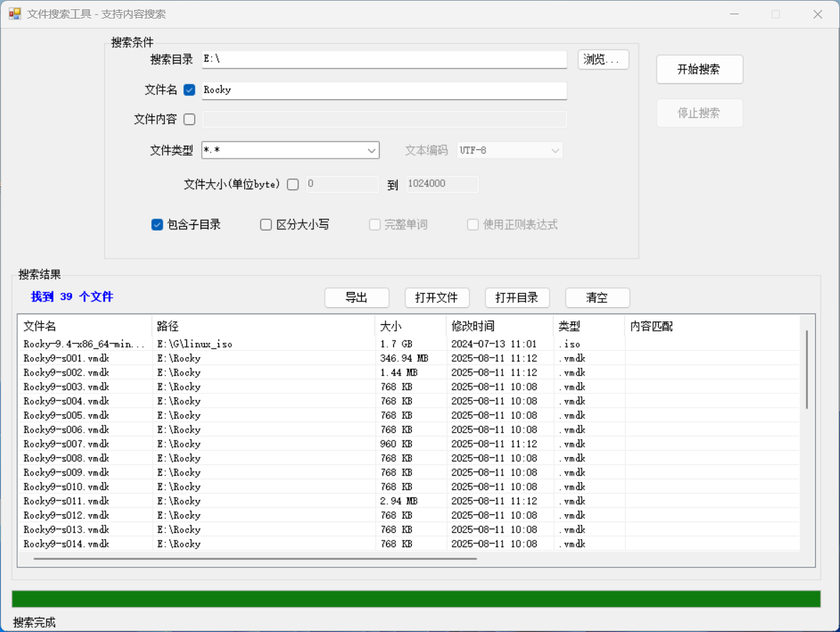Export results using the 导出 button

357,298
